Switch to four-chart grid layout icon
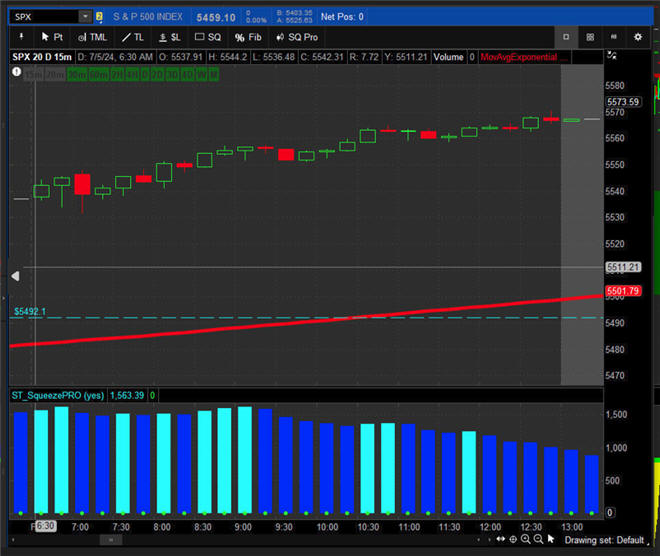Screen dimensions: 660x556 (590, 37)
